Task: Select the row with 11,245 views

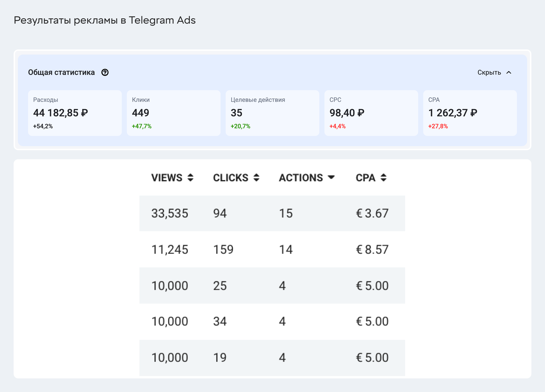Action: click(x=272, y=249)
